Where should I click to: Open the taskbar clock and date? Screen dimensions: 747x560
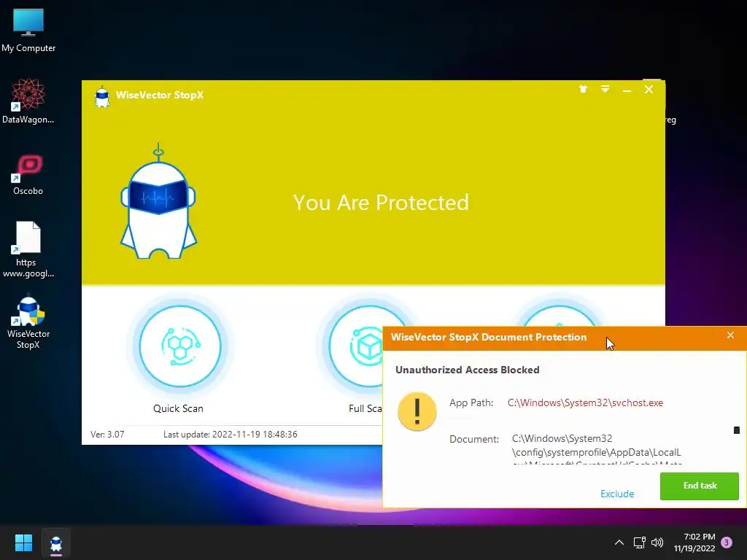click(x=694, y=542)
